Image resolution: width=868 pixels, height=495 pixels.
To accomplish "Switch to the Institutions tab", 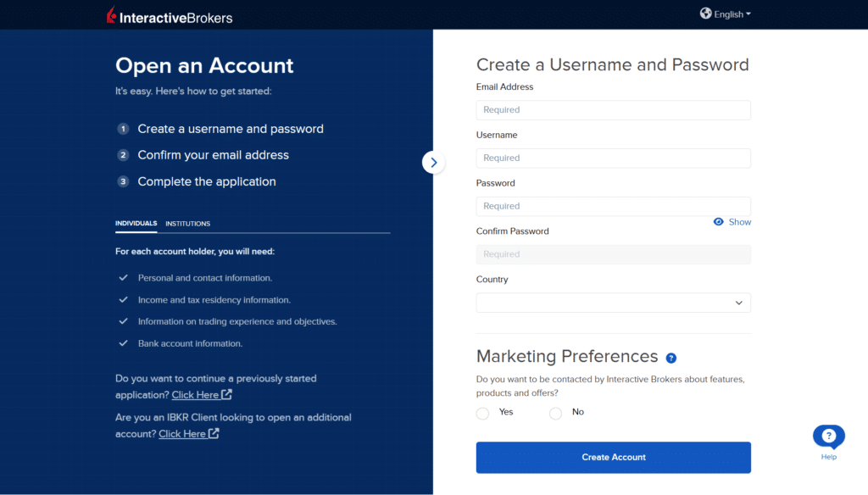I will point(187,224).
